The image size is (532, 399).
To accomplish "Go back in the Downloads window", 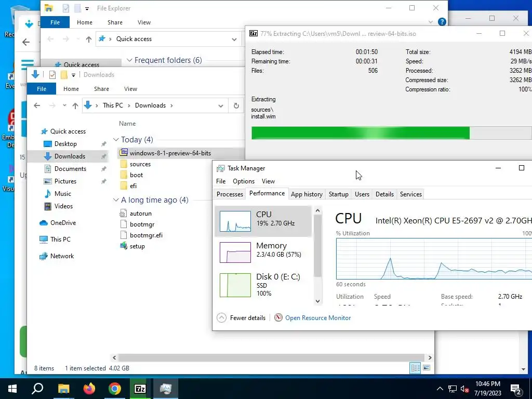I will pyautogui.click(x=37, y=105).
